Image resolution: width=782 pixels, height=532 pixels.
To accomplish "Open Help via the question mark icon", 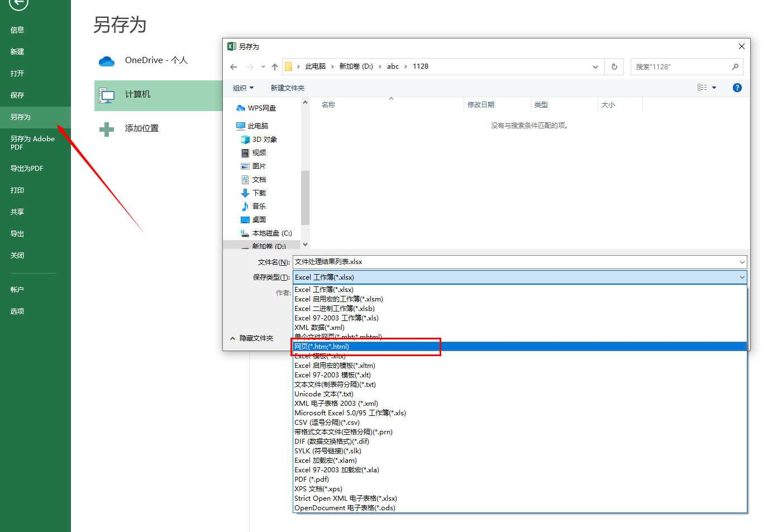I will (x=737, y=88).
